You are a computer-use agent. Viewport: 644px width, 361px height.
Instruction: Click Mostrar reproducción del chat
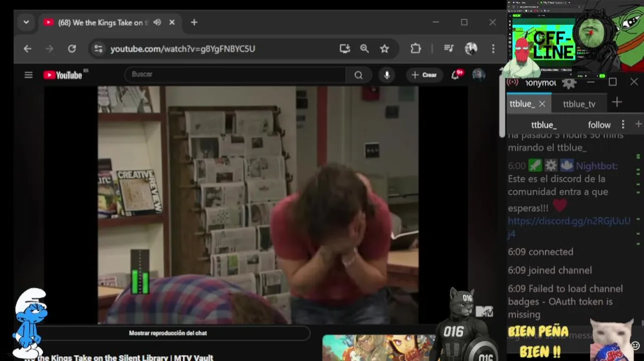point(168,333)
